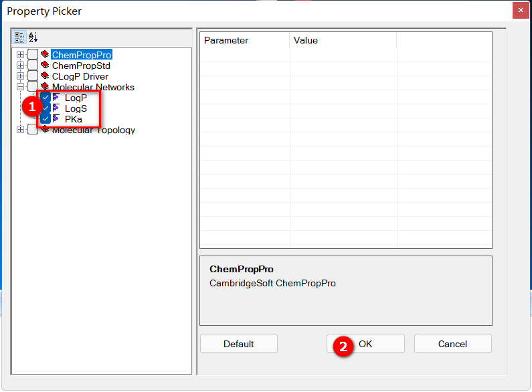Image resolution: width=532 pixels, height=392 pixels.
Task: Select the CLogP Driver tree item
Action: click(80, 76)
